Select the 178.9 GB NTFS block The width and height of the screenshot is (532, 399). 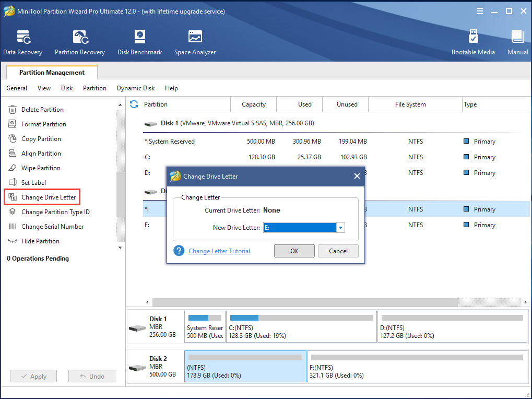pyautogui.click(x=245, y=367)
